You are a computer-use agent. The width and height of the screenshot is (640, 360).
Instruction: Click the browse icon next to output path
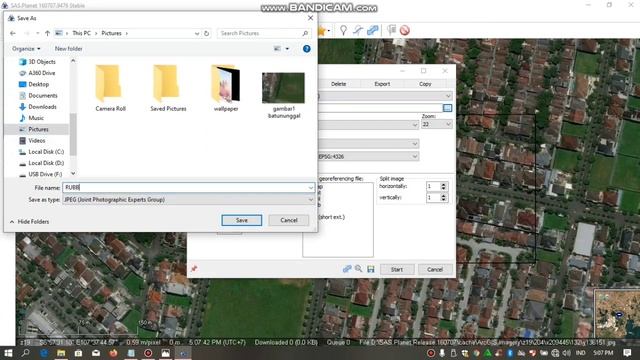tap(447, 108)
